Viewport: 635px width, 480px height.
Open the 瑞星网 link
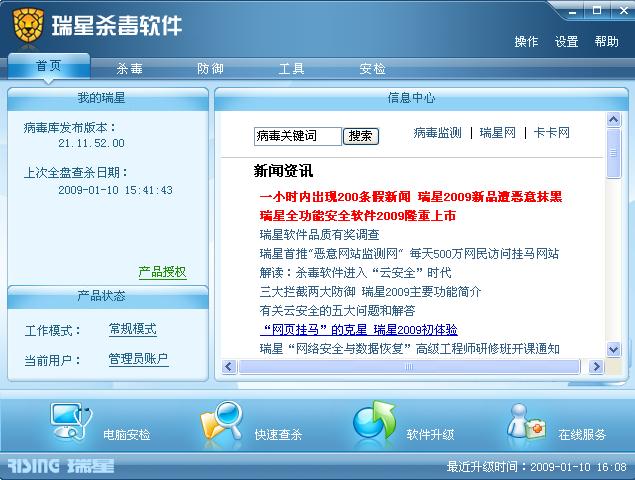tap(498, 132)
